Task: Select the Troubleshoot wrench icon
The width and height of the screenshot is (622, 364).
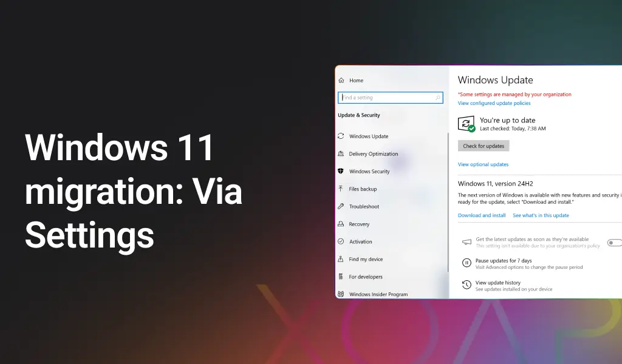Action: pos(341,206)
